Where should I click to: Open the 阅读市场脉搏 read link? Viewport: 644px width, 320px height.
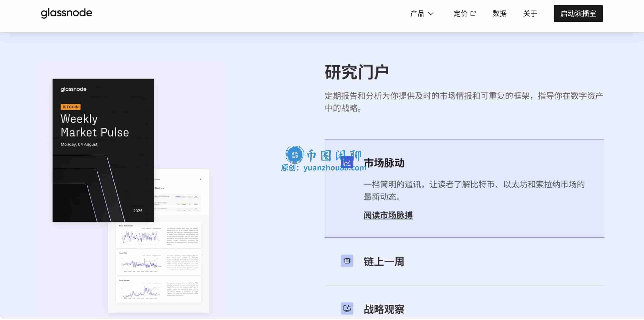click(x=388, y=215)
